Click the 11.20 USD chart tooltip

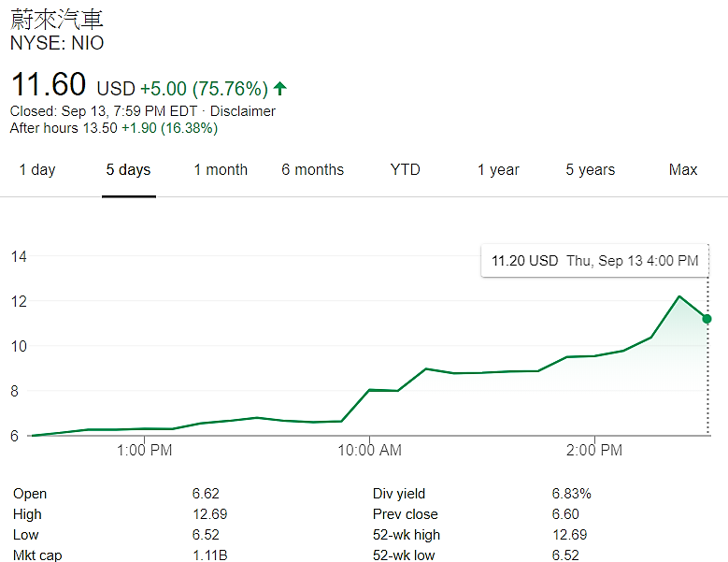(594, 261)
